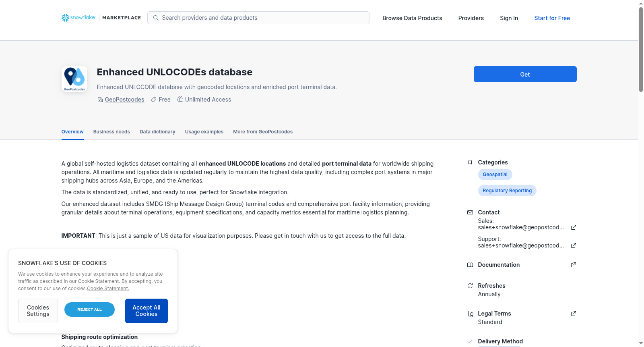Select the Regulatory Reporting category tag
The height and width of the screenshot is (347, 644).
click(507, 191)
